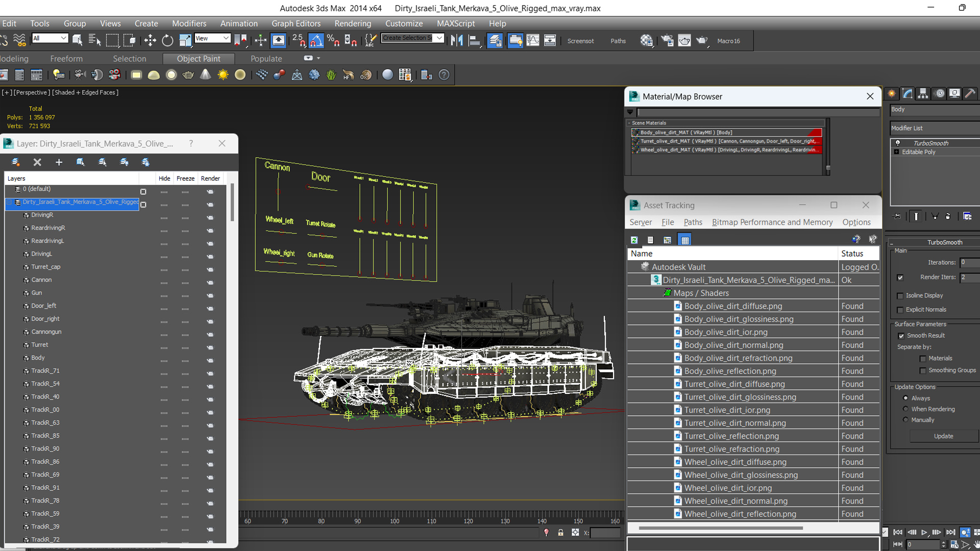Enable Isoline Display checkbox
The width and height of the screenshot is (980, 551).
[x=900, y=296]
